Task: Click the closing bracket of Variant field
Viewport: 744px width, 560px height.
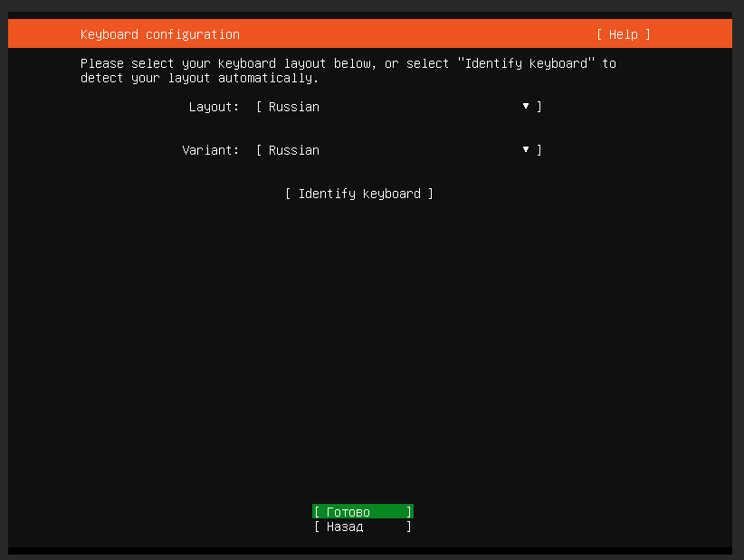Action: [539, 150]
